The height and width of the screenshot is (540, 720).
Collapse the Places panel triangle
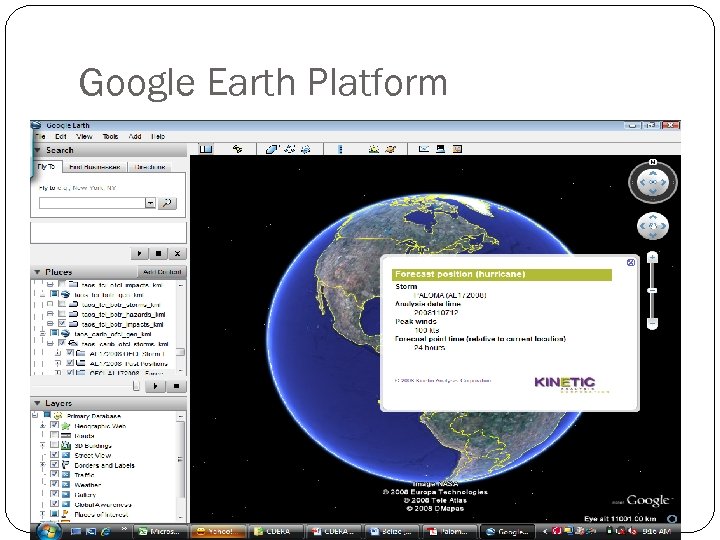point(37,272)
